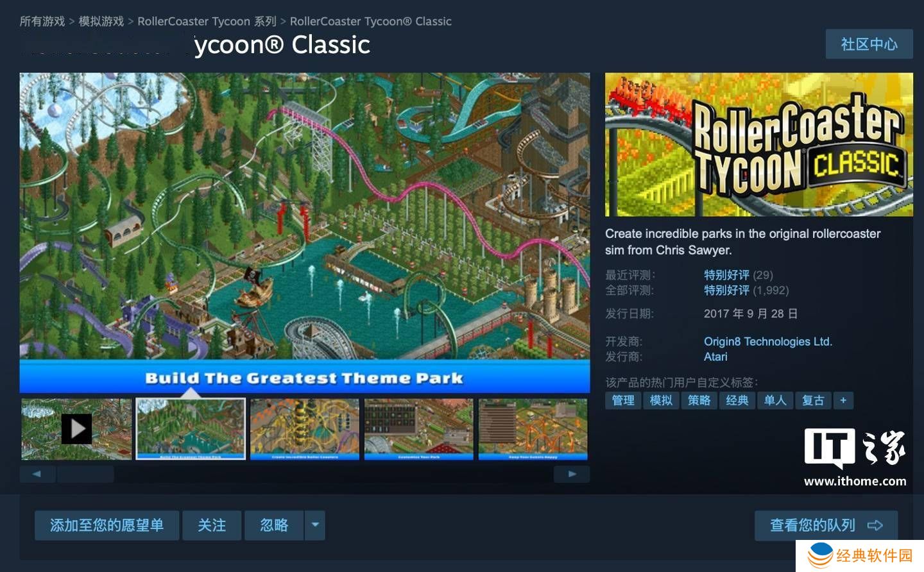Open the 所有游戏 breadcrumb link

click(42, 21)
